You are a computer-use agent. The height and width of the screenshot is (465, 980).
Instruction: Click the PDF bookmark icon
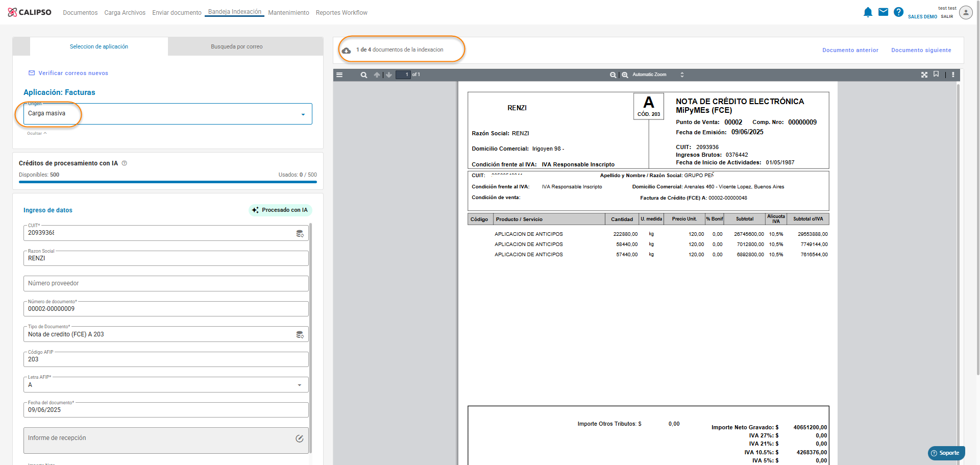click(936, 74)
